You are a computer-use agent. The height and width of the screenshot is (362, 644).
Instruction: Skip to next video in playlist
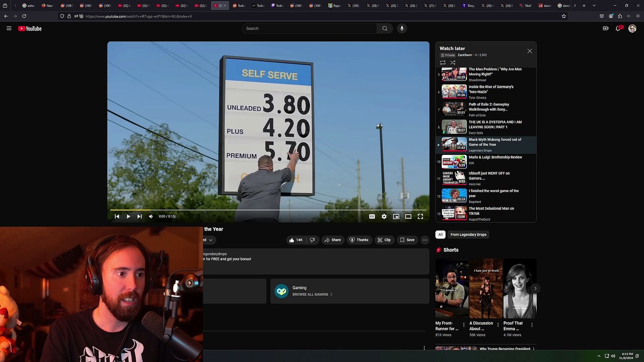coord(139,217)
